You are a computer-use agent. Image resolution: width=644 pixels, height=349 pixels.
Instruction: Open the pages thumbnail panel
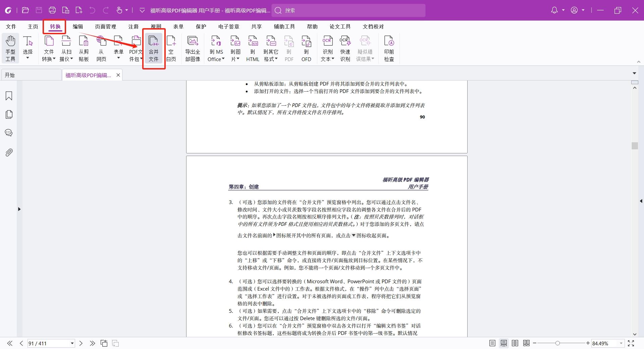pos(9,114)
